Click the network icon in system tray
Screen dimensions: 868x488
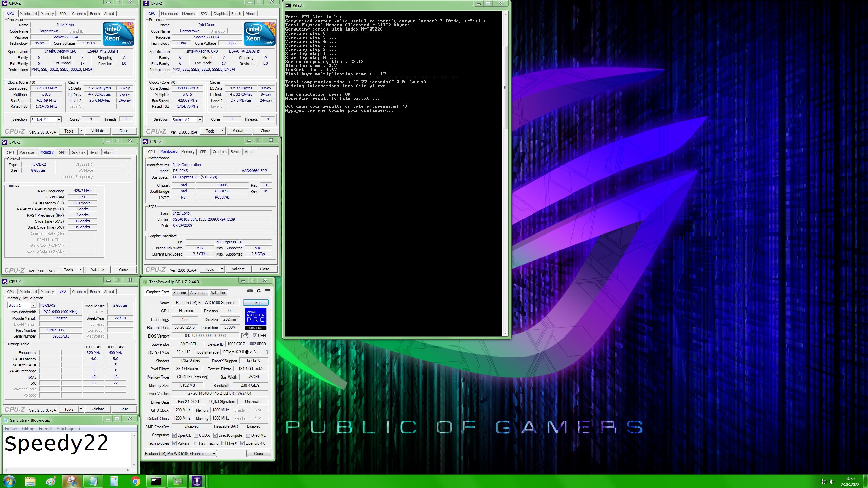pos(824,482)
